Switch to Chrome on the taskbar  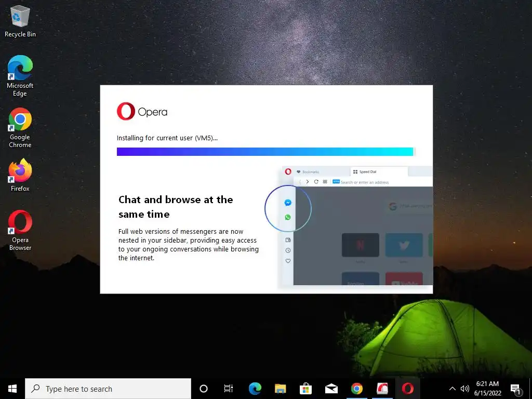coord(356,389)
